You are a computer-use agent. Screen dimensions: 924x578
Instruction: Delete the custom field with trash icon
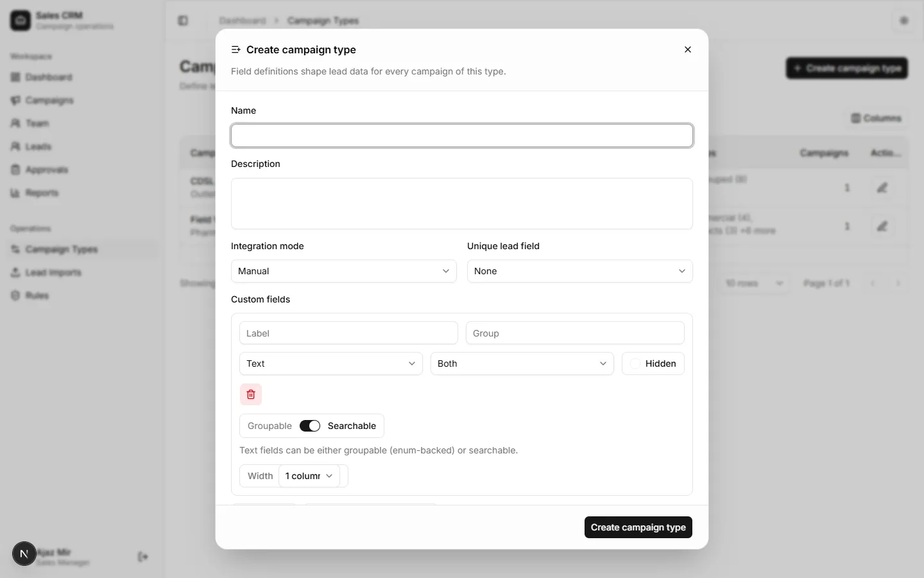(x=251, y=394)
